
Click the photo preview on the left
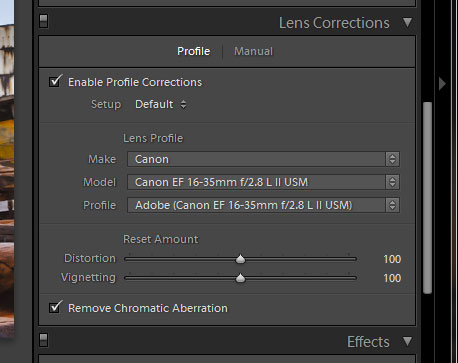[7, 170]
